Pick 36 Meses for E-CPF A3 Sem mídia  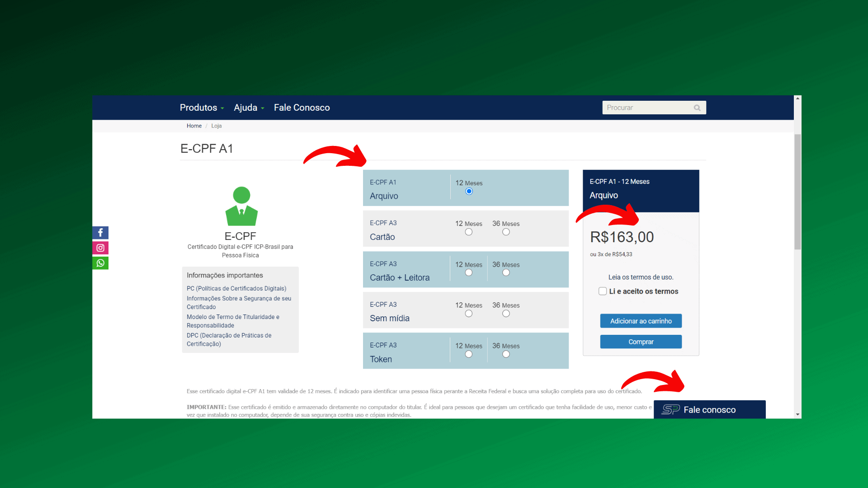tap(506, 314)
